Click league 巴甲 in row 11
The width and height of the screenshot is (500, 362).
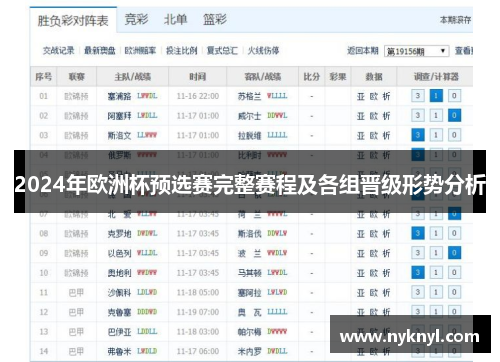tap(76, 293)
